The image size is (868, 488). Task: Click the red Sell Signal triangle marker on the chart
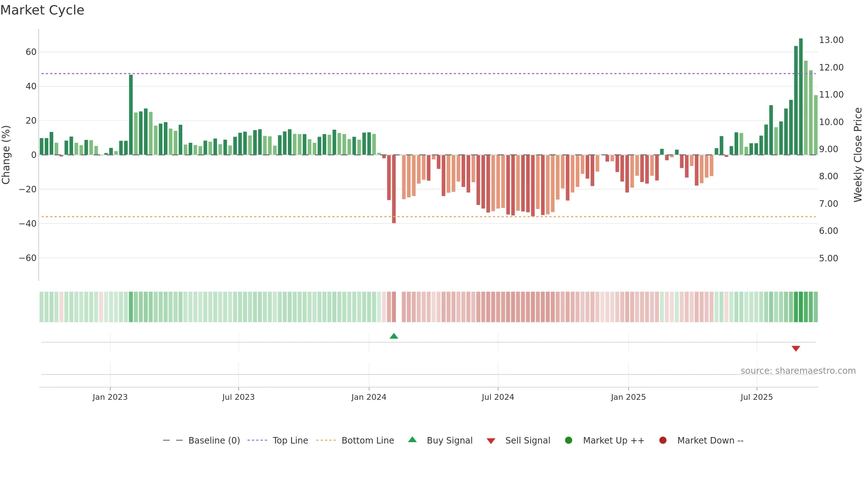(x=796, y=348)
